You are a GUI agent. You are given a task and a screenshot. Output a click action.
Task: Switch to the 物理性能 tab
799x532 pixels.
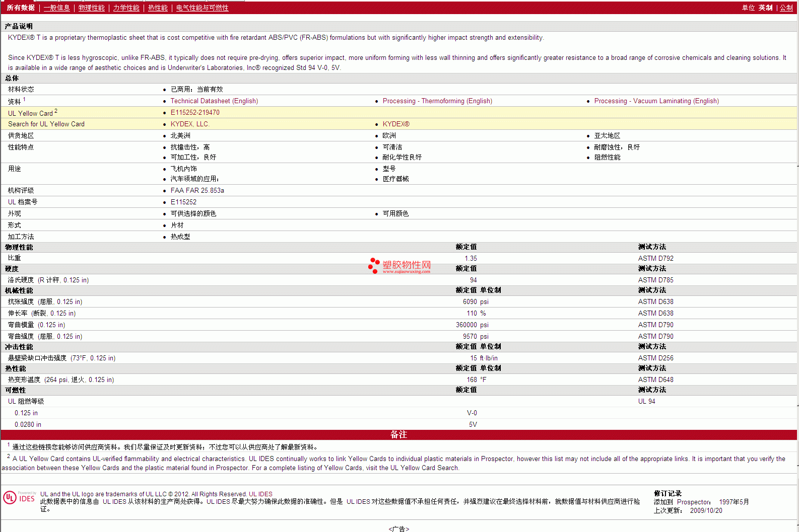click(x=92, y=8)
